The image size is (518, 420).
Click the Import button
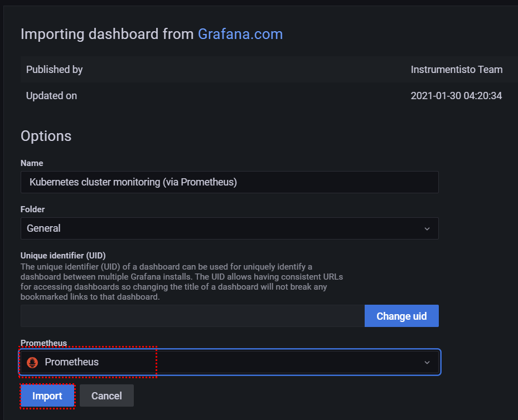pos(47,395)
